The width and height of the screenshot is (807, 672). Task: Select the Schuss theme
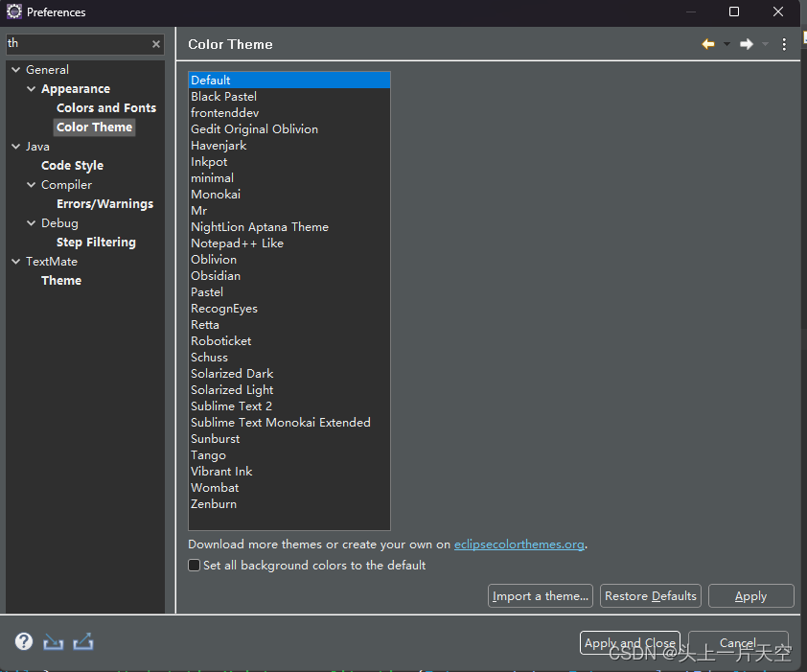coord(289,358)
